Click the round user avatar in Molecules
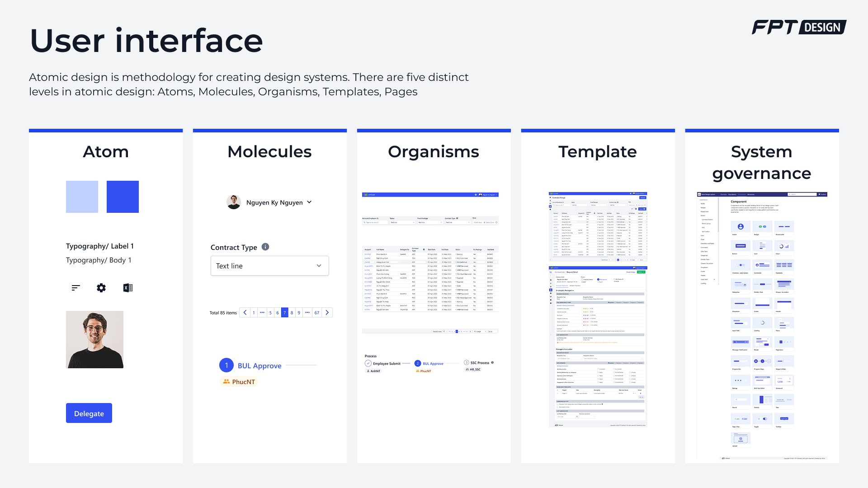Image resolution: width=868 pixels, height=488 pixels. click(234, 202)
